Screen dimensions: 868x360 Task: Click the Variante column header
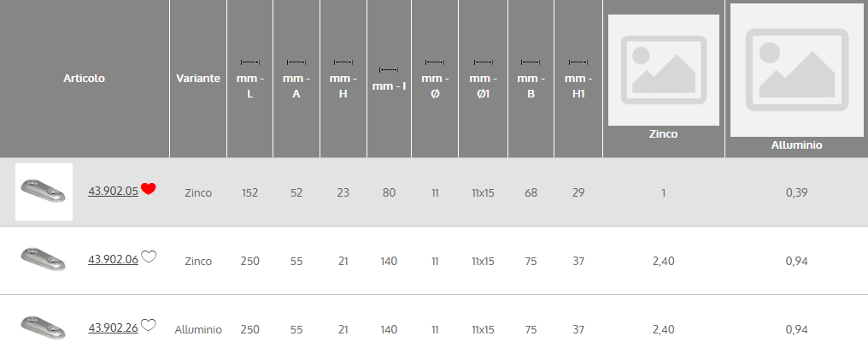[x=198, y=78]
